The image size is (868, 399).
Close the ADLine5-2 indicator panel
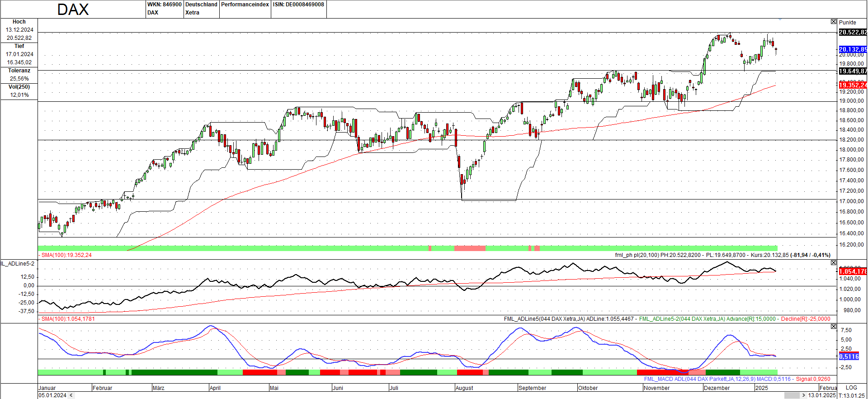834,263
